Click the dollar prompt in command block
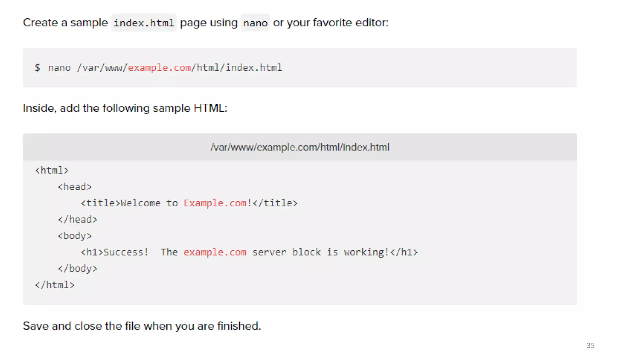 tap(37, 68)
